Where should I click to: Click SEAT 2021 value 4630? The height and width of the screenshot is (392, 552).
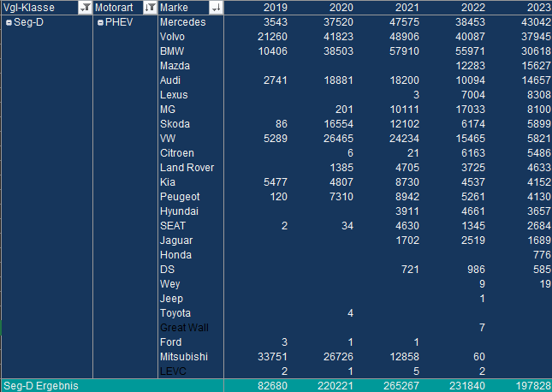(x=407, y=226)
